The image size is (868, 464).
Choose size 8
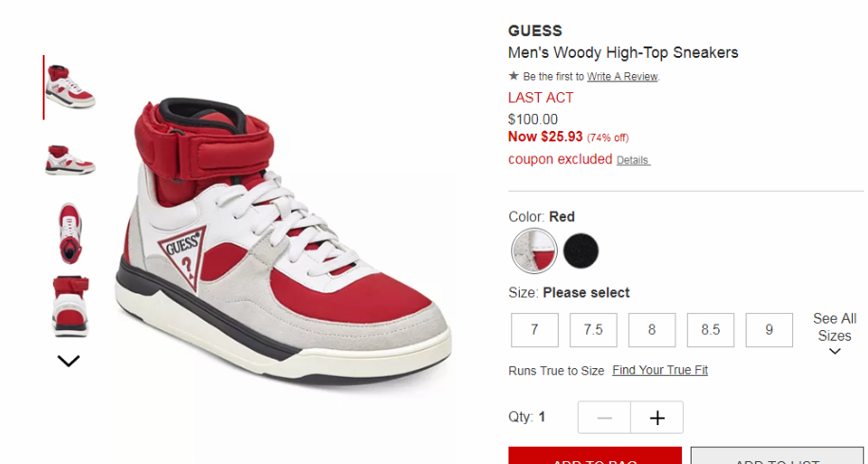pos(652,330)
